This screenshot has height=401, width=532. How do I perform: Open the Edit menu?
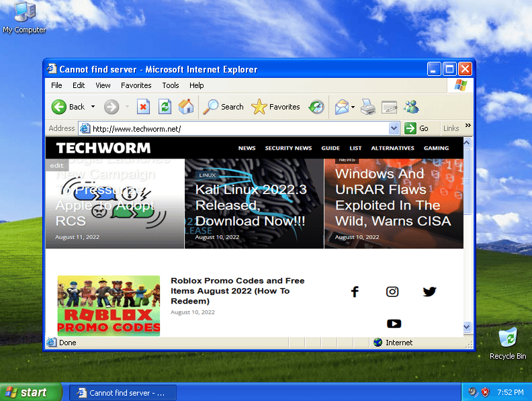(79, 85)
